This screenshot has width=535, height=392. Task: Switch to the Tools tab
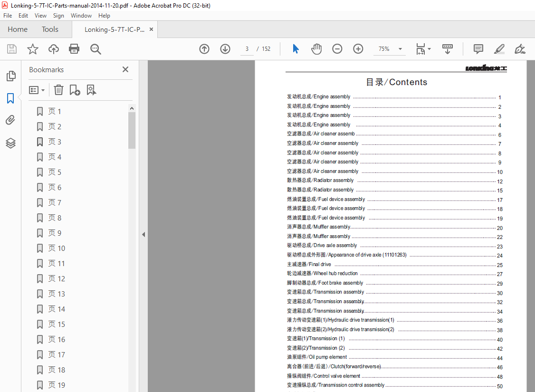tap(50, 29)
